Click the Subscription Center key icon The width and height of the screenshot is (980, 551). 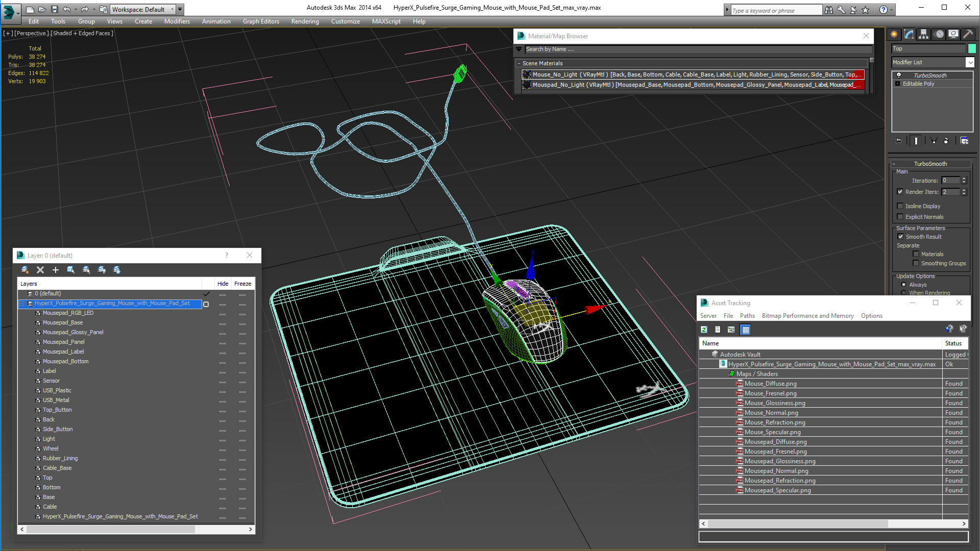tap(841, 10)
